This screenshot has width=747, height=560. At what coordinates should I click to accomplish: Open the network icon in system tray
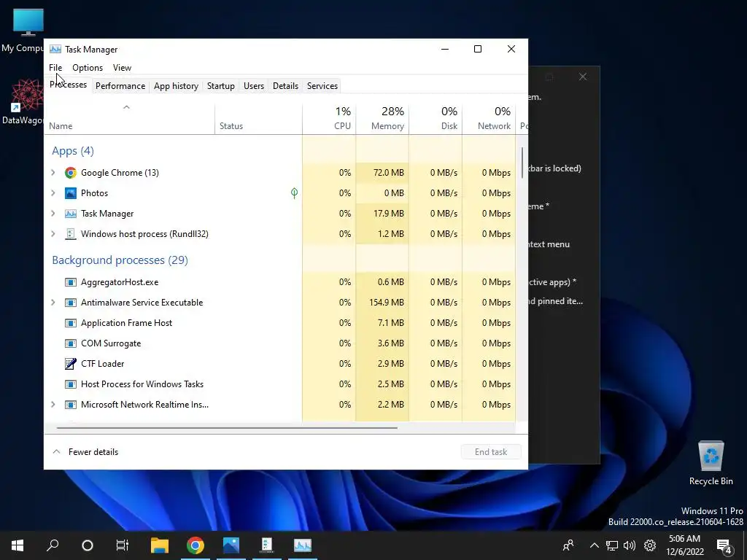(612, 545)
